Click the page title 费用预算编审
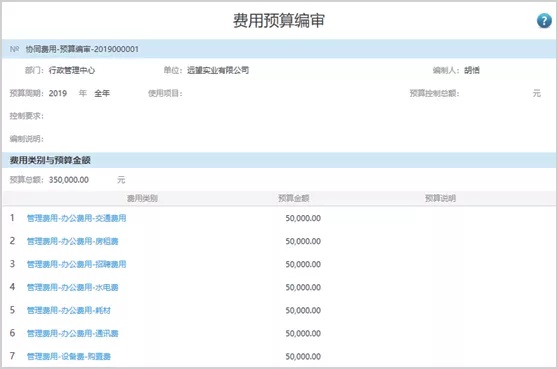The image size is (558, 369). (279, 20)
